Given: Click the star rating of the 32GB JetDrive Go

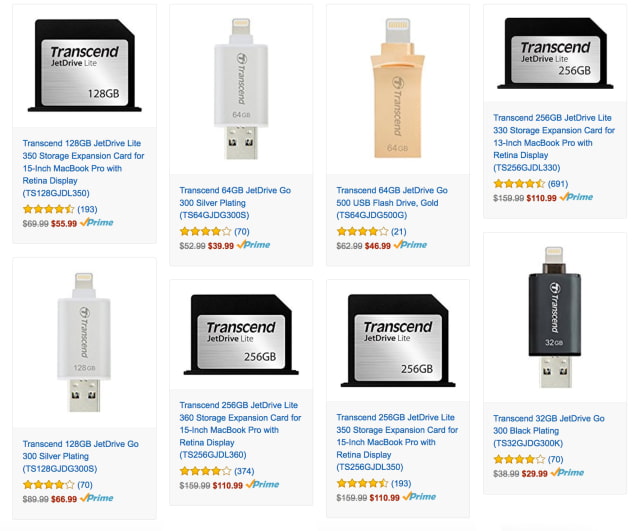Looking at the screenshot, I should [519, 460].
